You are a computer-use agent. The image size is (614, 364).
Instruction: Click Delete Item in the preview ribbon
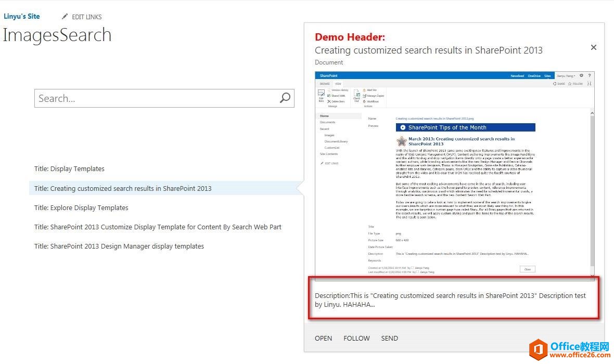pyautogui.click(x=337, y=101)
